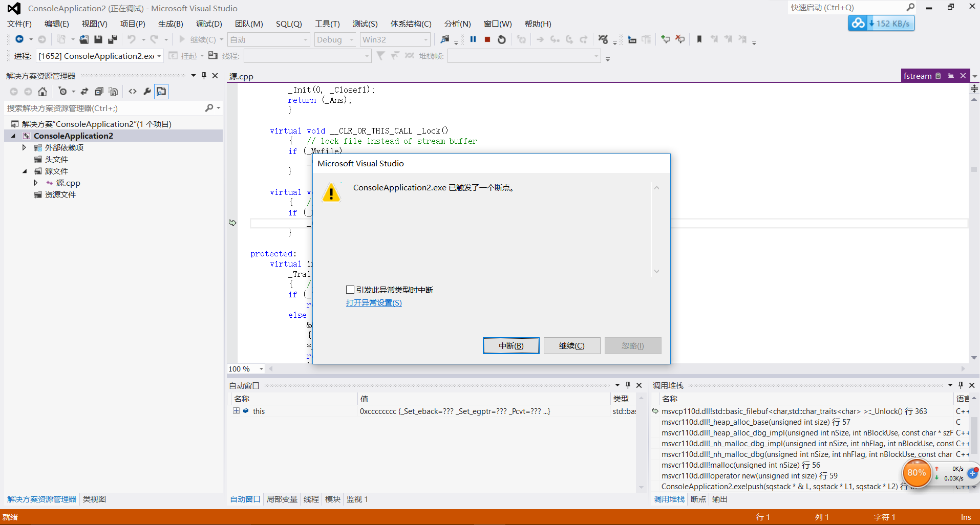Pin the Call Stack panel

961,385
